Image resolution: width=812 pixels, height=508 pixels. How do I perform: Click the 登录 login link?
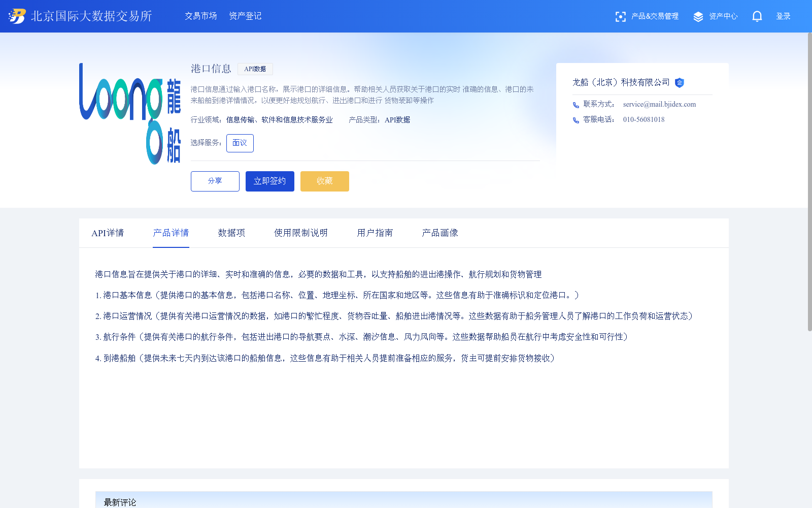(783, 16)
